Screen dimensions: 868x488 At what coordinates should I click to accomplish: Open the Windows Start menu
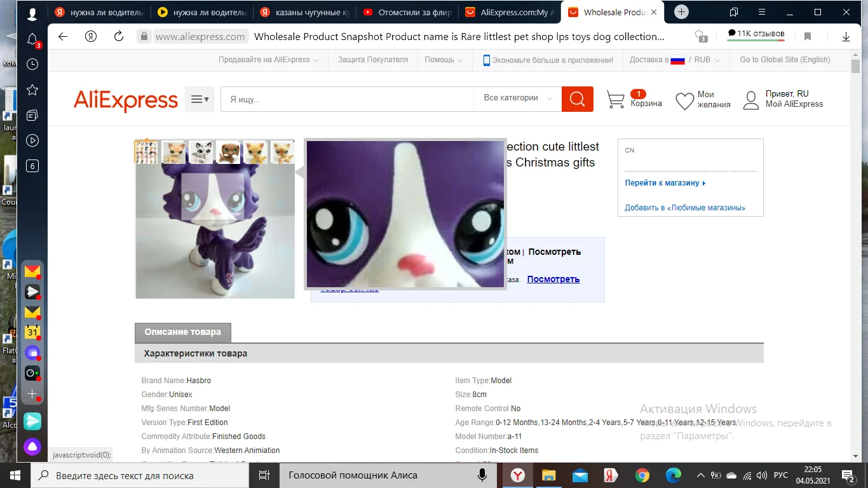[x=15, y=475]
